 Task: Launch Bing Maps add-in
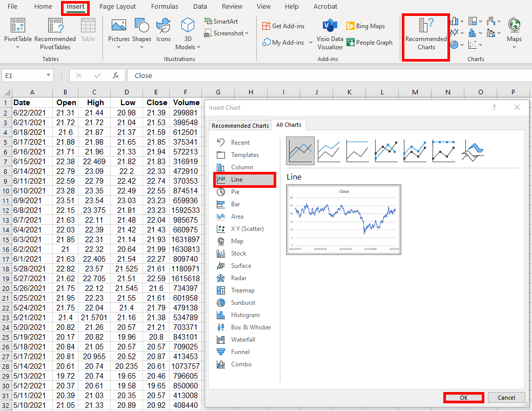click(365, 26)
